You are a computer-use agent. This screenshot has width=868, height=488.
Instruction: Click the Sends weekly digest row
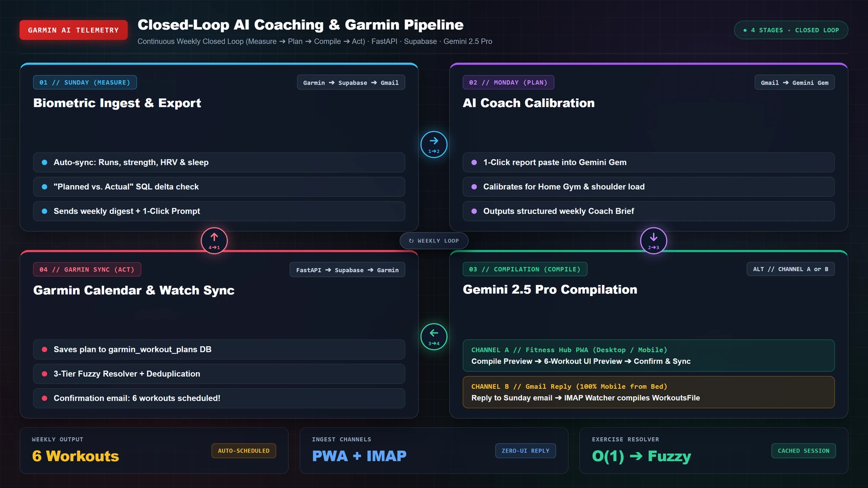[219, 211]
